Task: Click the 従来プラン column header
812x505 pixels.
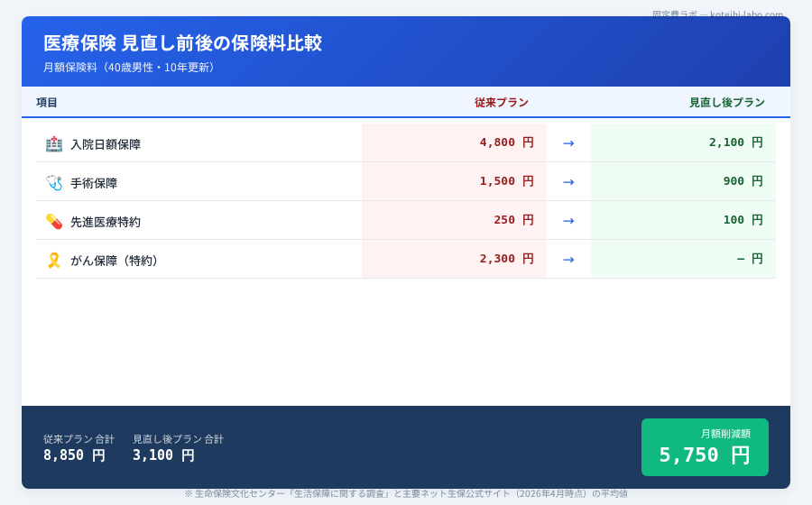Action: [501, 103]
